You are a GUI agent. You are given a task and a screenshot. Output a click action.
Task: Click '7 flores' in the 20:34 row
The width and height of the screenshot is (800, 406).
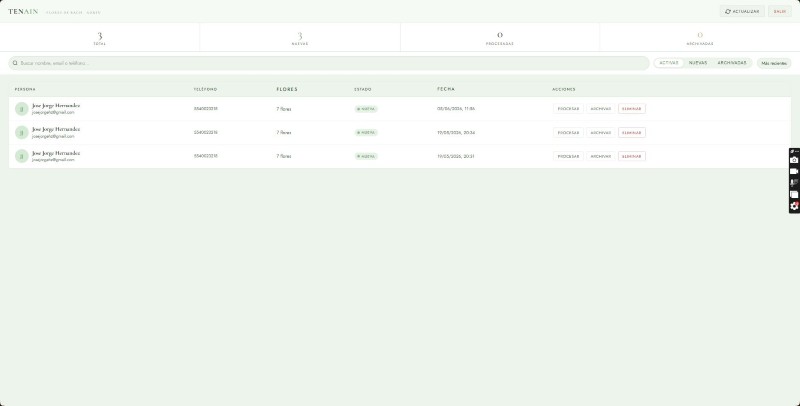284,133
